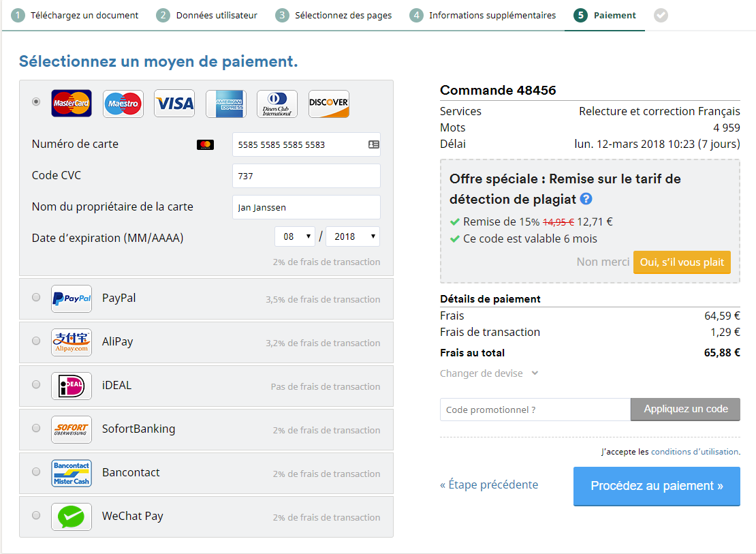This screenshot has width=756, height=554.
Task: Click the PayPal payment method label
Action: [x=119, y=298]
